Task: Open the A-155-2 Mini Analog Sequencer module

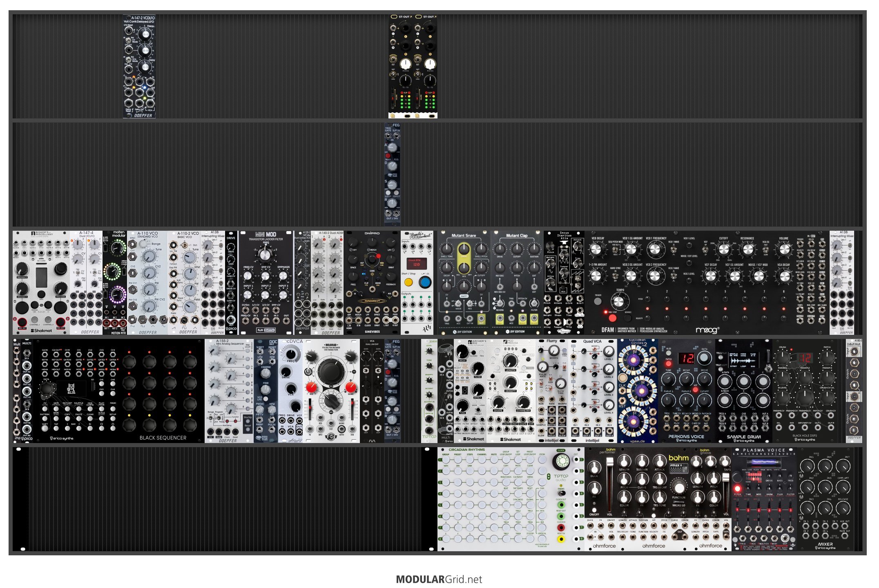Action: point(229,391)
